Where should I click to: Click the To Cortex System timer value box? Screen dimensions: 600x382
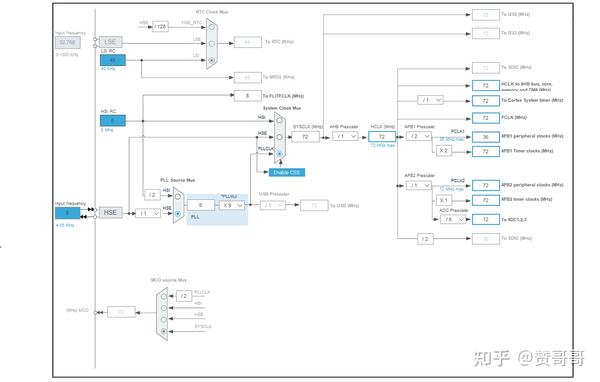coord(486,101)
